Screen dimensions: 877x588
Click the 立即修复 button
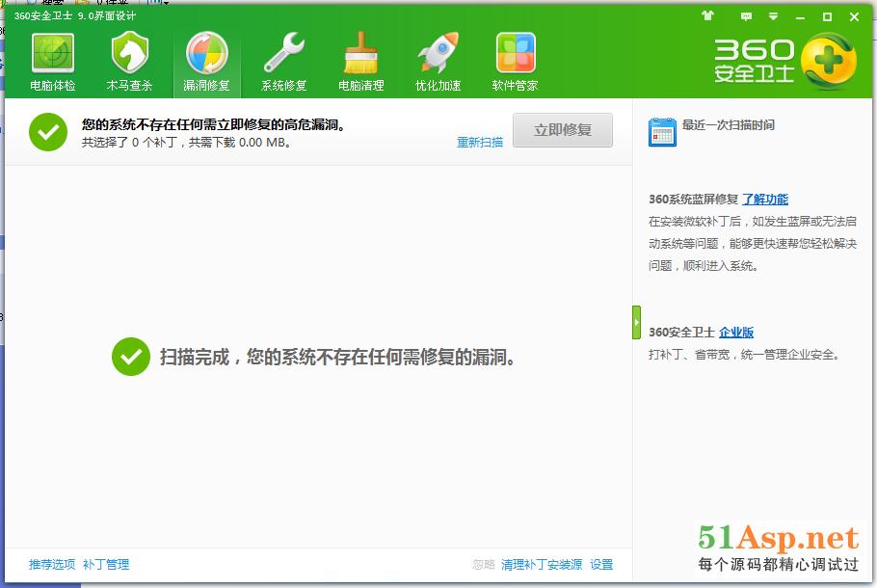pyautogui.click(x=563, y=130)
